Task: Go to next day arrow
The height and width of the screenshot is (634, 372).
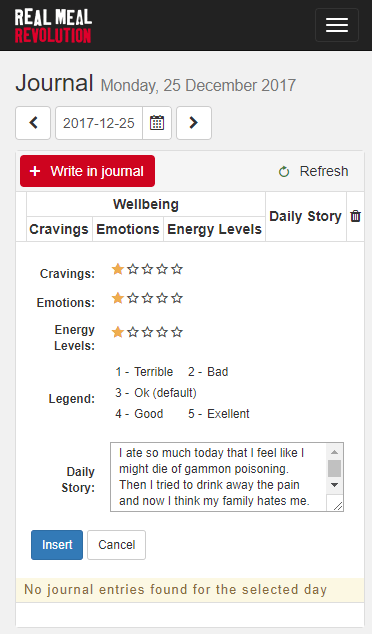Action: (x=194, y=123)
